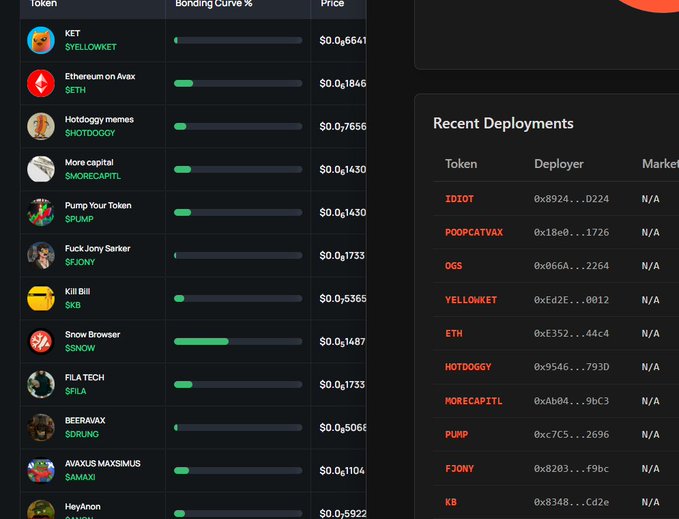This screenshot has width=679, height=519.
Task: Select the YELLOWKET recent deployment
Action: pos(470,300)
